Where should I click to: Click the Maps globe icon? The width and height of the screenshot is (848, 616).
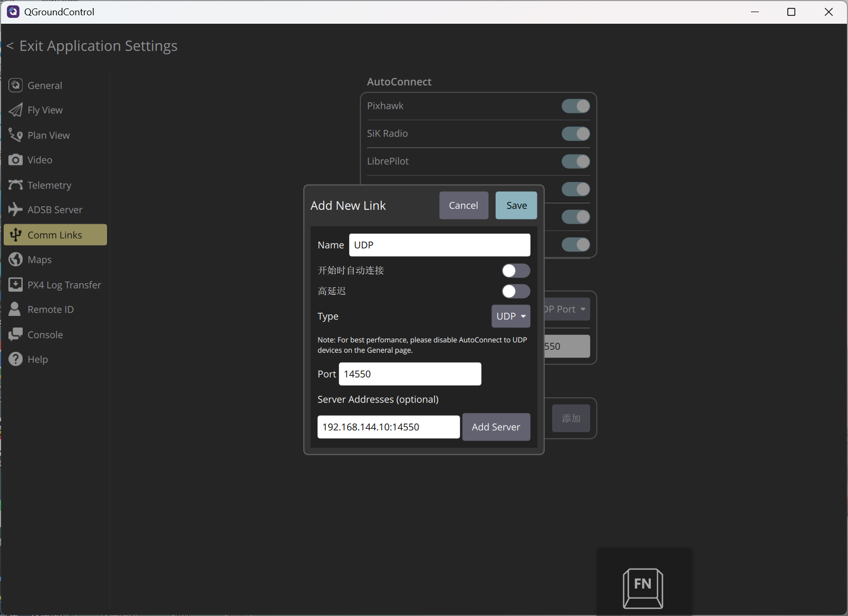click(16, 259)
